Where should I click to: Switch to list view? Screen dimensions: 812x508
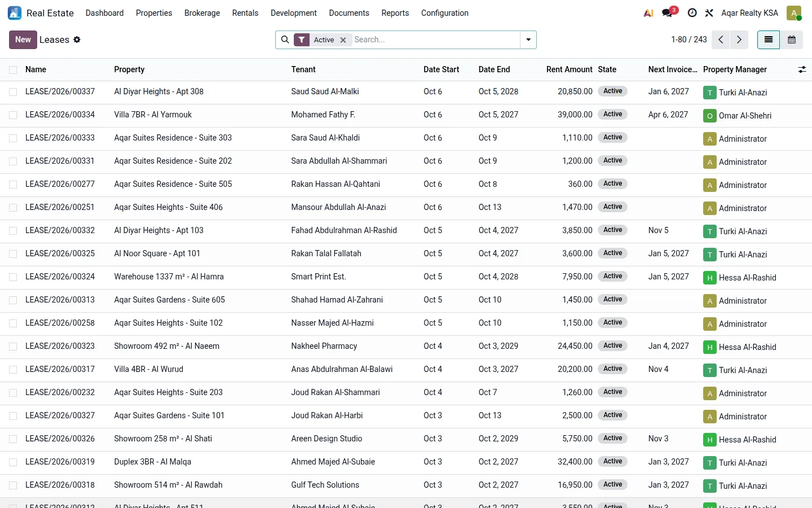pyautogui.click(x=769, y=40)
